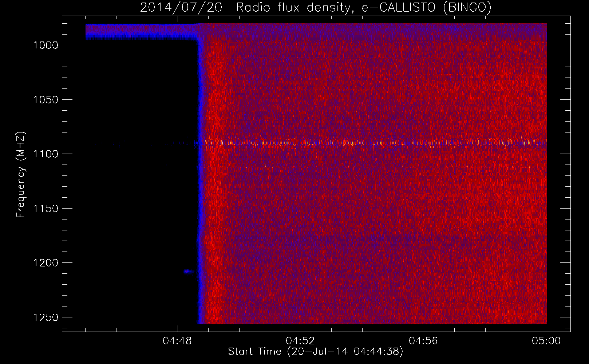Click the plot title '2014/07/20 Radio flux density, e-CALLISTO (BINGO)'
Image resolution: width=589 pixels, height=364 pixels.
point(316,7)
